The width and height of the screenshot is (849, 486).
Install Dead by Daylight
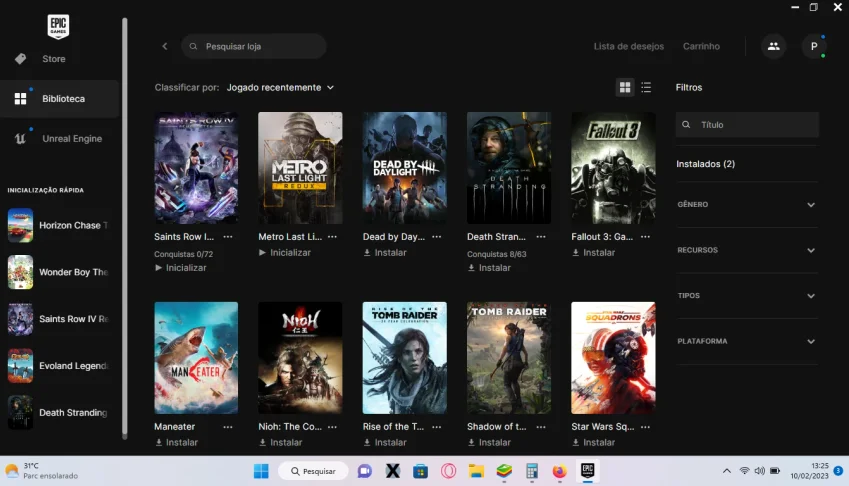[x=385, y=252]
